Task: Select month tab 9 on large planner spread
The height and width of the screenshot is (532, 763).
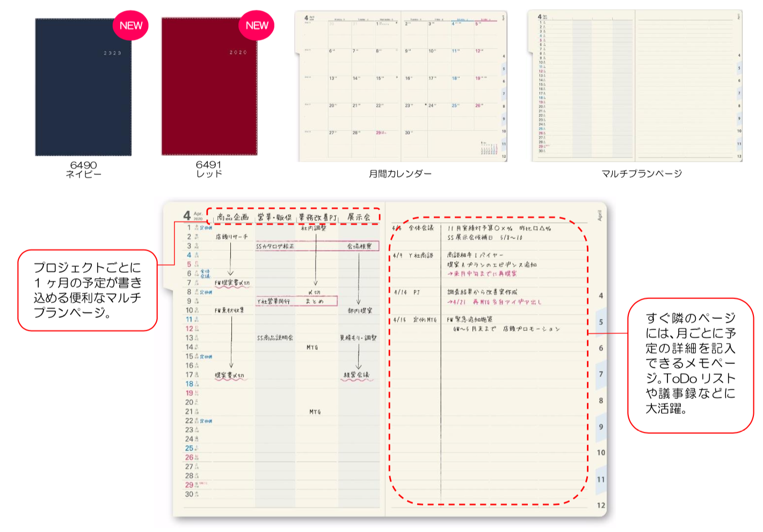Action: (x=601, y=427)
